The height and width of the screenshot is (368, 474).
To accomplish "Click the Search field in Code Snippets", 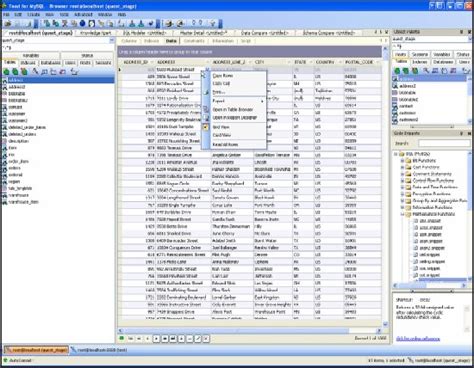I will [444, 143].
